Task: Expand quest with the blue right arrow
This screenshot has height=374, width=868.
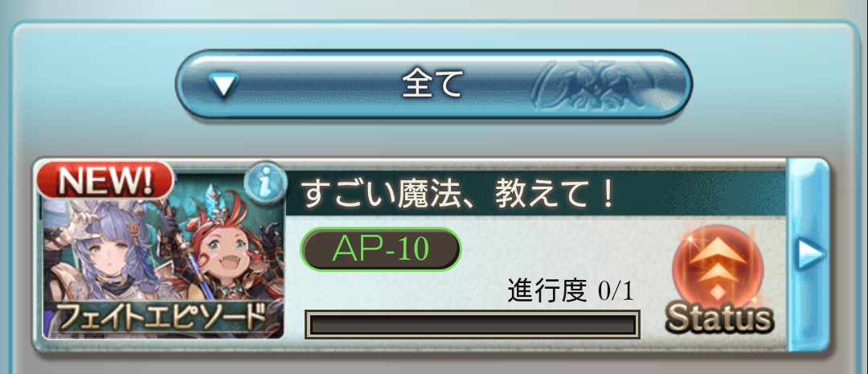Action: click(810, 254)
